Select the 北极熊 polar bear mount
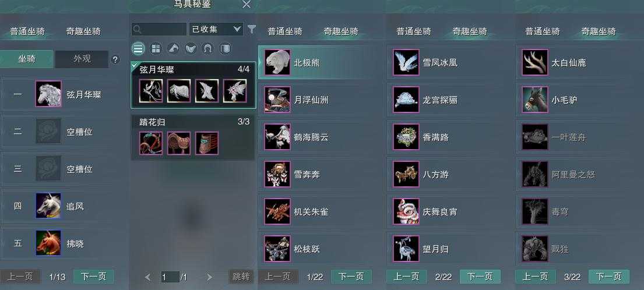Screen dimensions: 644x290 [x=321, y=62]
